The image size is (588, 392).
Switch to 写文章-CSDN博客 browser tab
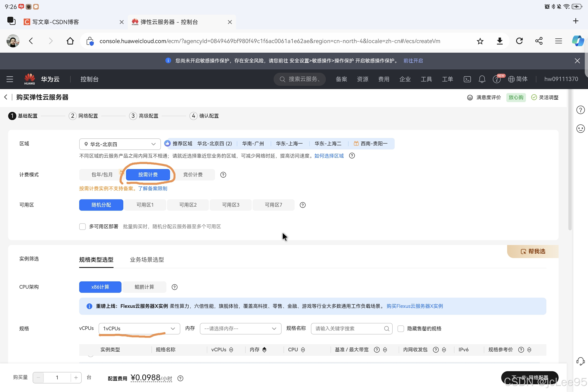point(56,22)
